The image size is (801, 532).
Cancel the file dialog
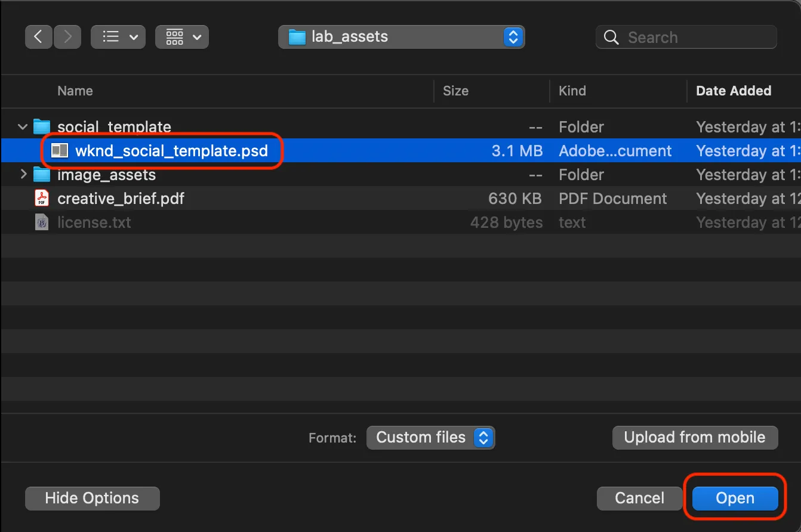point(639,498)
